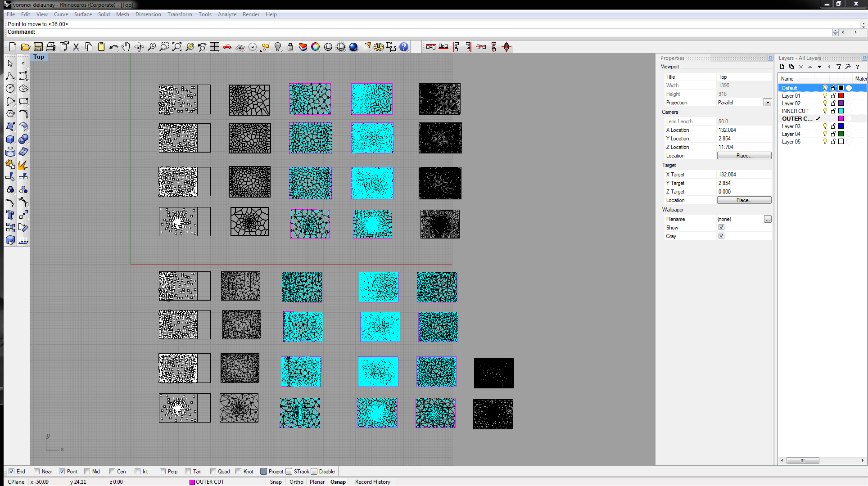Image resolution: width=868 pixels, height=486 pixels.
Task: Select the Pan hand tool
Action: pyautogui.click(x=126, y=47)
